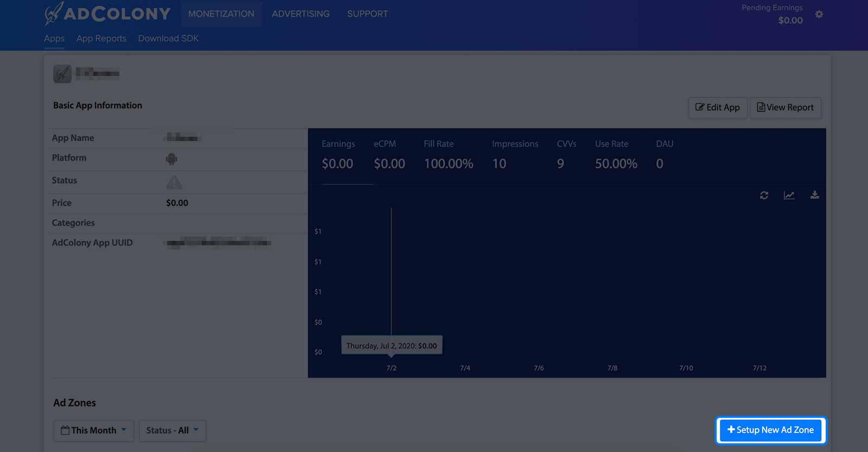Download the chart data
This screenshot has width=868, height=452.
pyautogui.click(x=814, y=195)
